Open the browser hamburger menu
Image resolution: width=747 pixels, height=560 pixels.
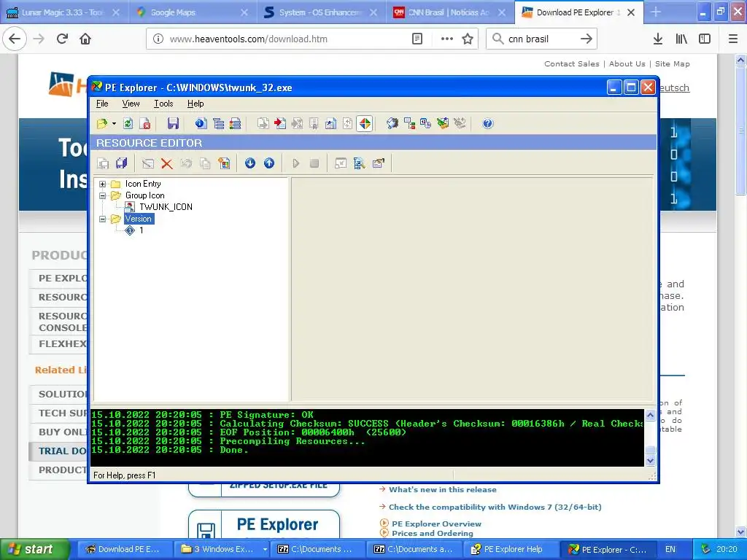732,39
